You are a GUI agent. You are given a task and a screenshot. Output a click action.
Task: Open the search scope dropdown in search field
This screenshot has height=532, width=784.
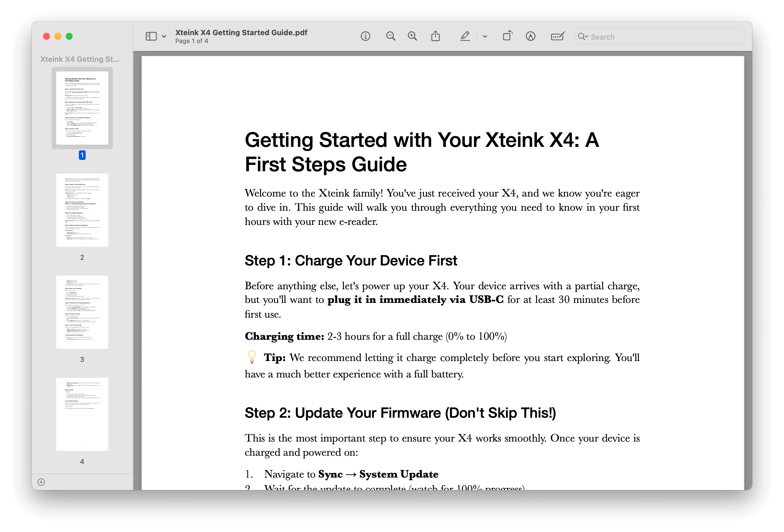coord(583,36)
